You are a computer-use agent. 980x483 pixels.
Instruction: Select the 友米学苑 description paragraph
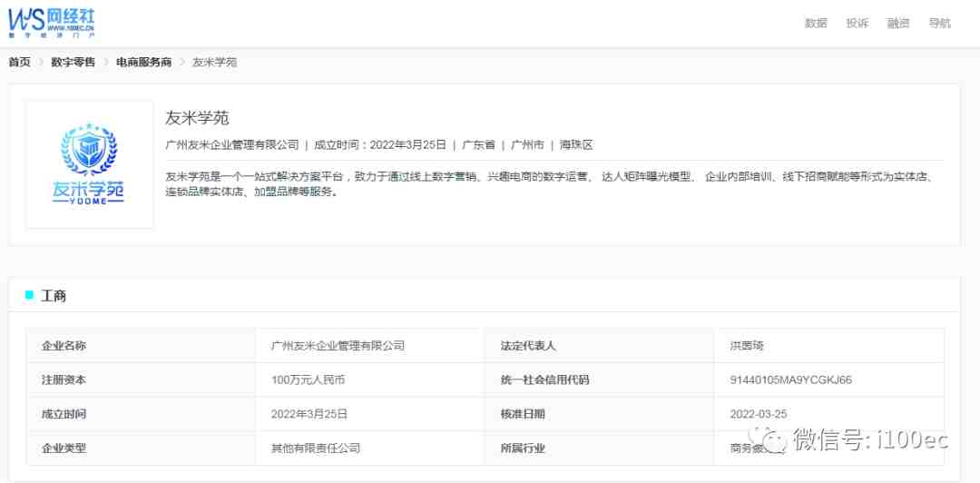click(x=549, y=184)
